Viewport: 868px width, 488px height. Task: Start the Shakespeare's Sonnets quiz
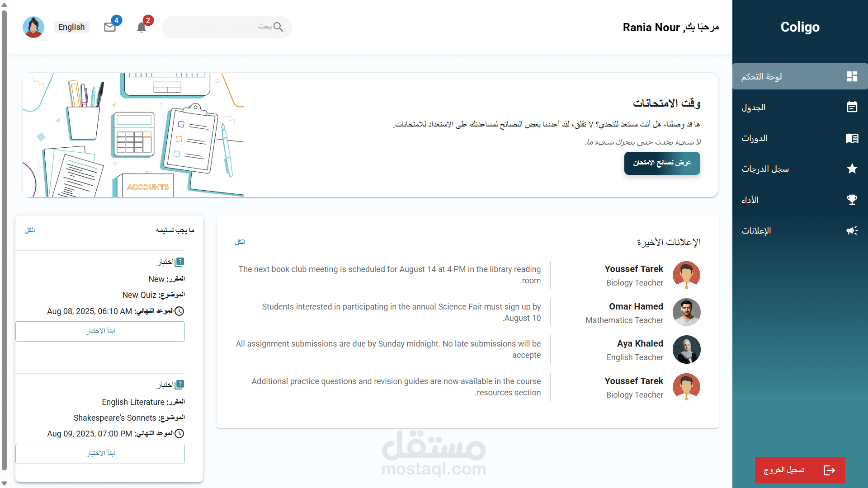(100, 454)
